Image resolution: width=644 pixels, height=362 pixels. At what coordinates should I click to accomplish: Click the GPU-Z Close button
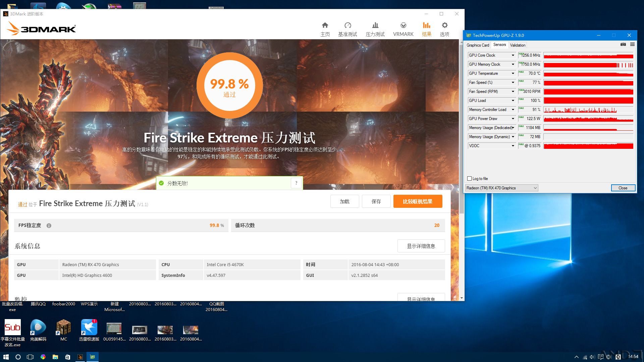(x=623, y=188)
